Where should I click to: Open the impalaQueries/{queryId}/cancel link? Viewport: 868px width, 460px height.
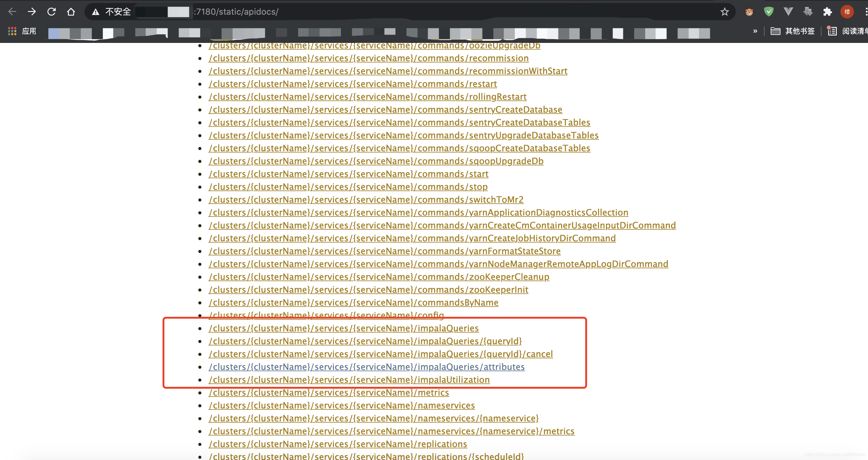pyautogui.click(x=381, y=354)
